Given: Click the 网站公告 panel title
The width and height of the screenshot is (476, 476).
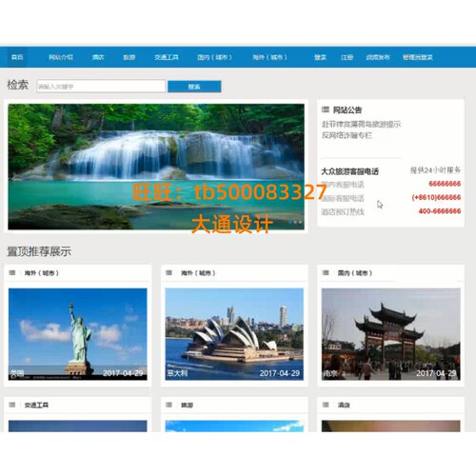Looking at the screenshot, I should click(347, 109).
